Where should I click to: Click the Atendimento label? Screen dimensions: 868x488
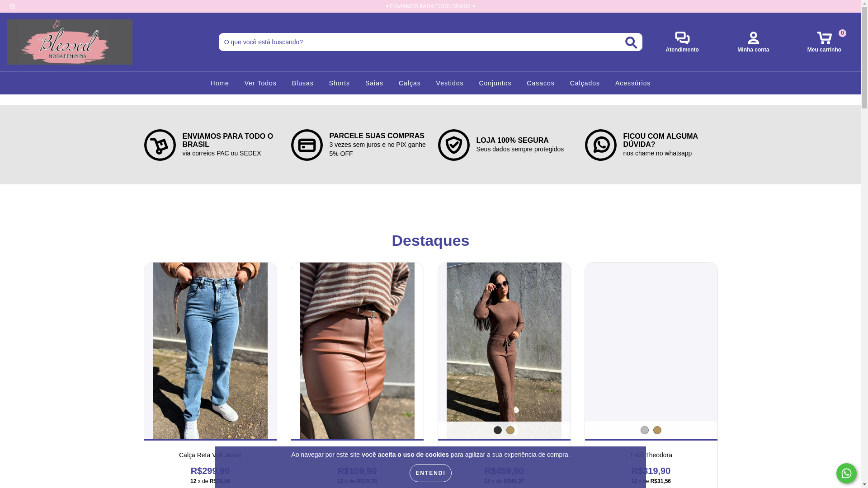tap(682, 50)
